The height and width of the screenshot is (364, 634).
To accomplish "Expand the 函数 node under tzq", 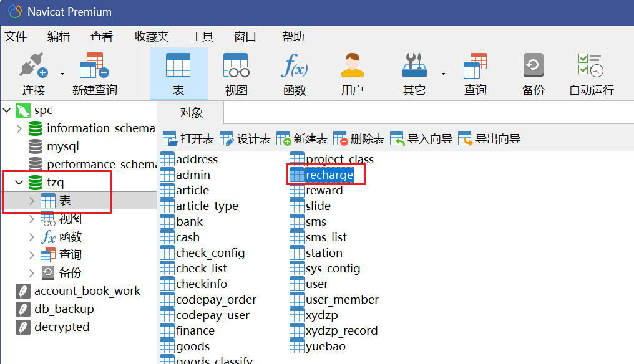I will [x=32, y=237].
